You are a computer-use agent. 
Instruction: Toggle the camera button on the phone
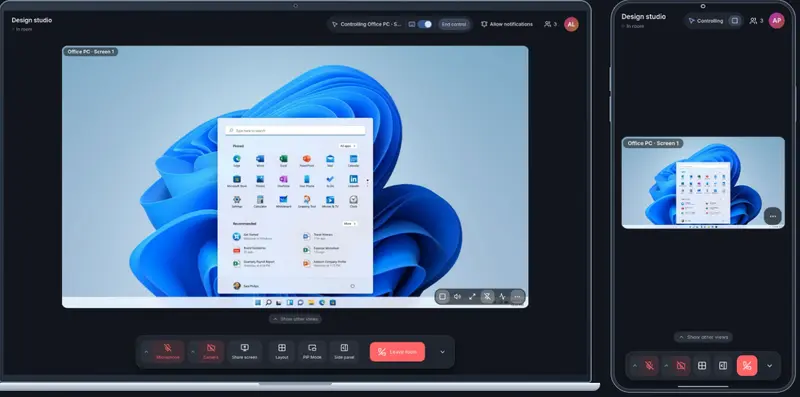point(680,366)
